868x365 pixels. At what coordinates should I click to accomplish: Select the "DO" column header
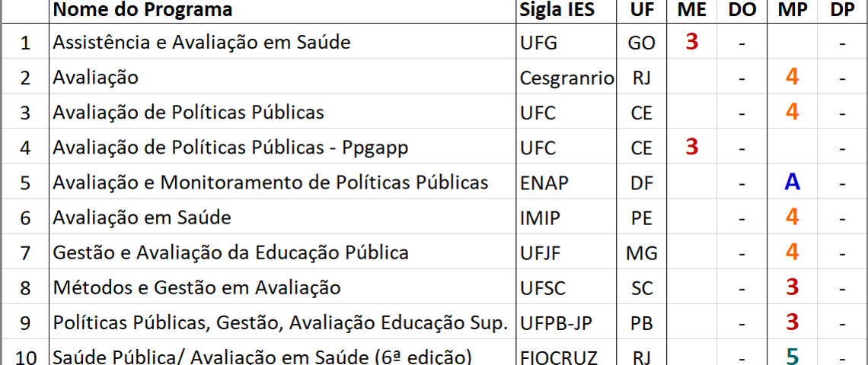742,10
